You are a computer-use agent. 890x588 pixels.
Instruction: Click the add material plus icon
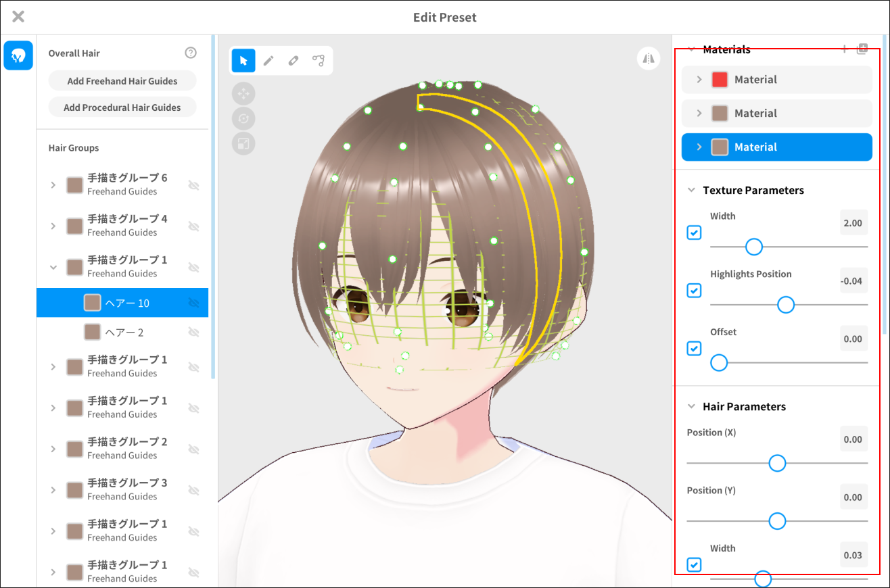(x=844, y=49)
